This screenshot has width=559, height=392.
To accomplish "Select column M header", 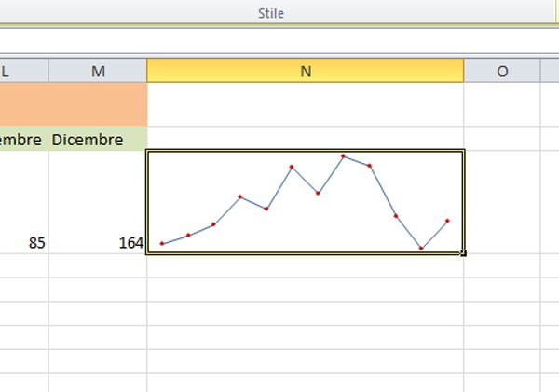I will [x=98, y=71].
